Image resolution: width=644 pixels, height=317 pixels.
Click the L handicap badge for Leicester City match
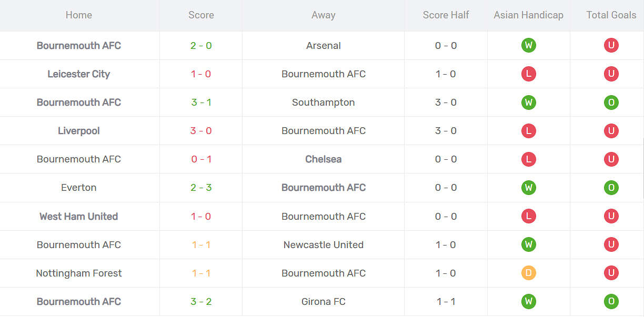pyautogui.click(x=528, y=74)
